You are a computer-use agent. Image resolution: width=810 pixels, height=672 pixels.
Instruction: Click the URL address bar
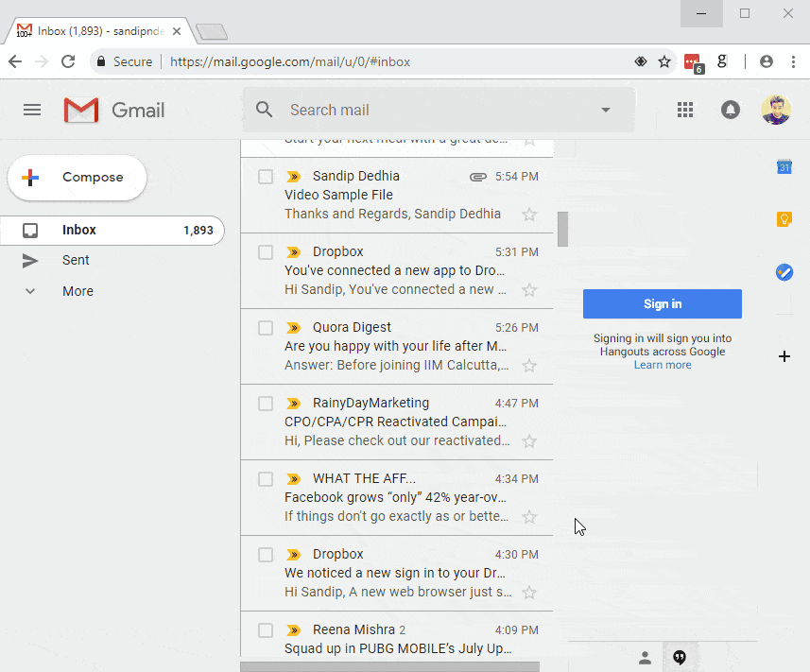tap(382, 62)
